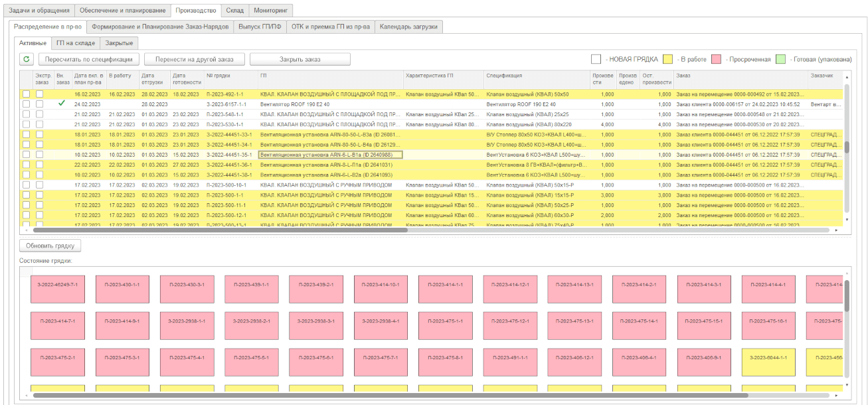
Task: Toggle Экстр. заказ checkbox for Вентилятор ROOF row
Action: click(39, 104)
